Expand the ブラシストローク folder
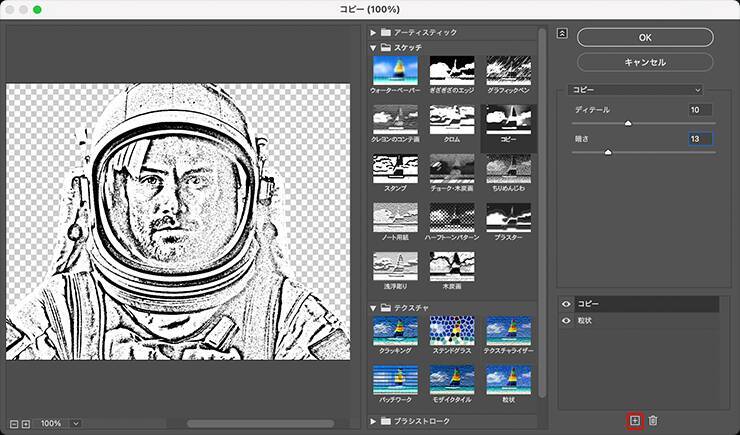Viewport: 740px width, 435px height. [x=374, y=421]
